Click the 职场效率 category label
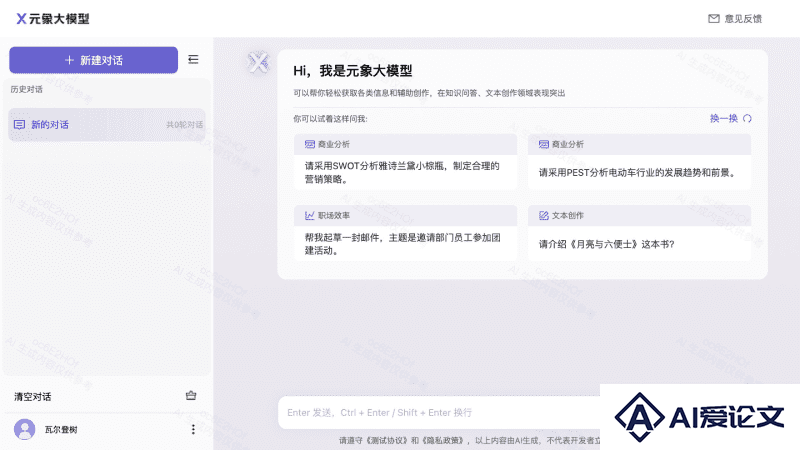The width and height of the screenshot is (800, 450). (x=334, y=215)
